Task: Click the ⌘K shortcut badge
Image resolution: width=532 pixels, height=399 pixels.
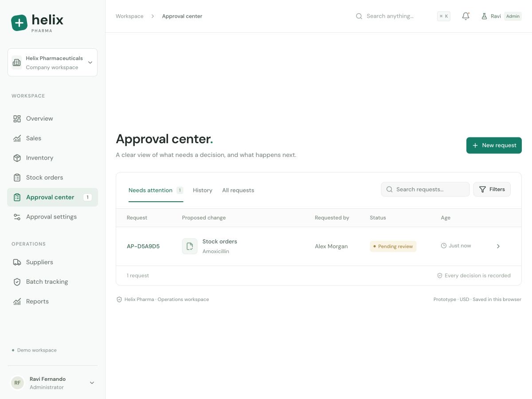Action: coord(443,16)
